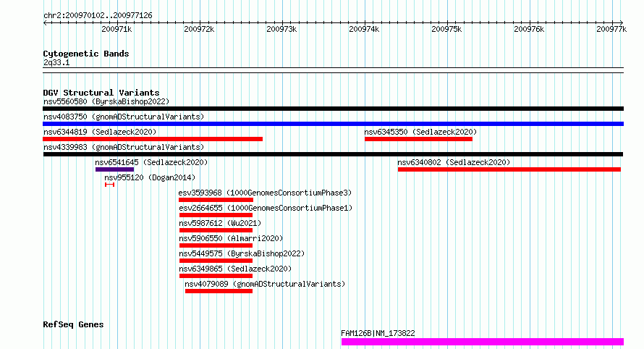Select the 2q33.1 cytogenetic band bar
Image resolution: width=644 pixels, height=349 pixels.
point(333,70)
